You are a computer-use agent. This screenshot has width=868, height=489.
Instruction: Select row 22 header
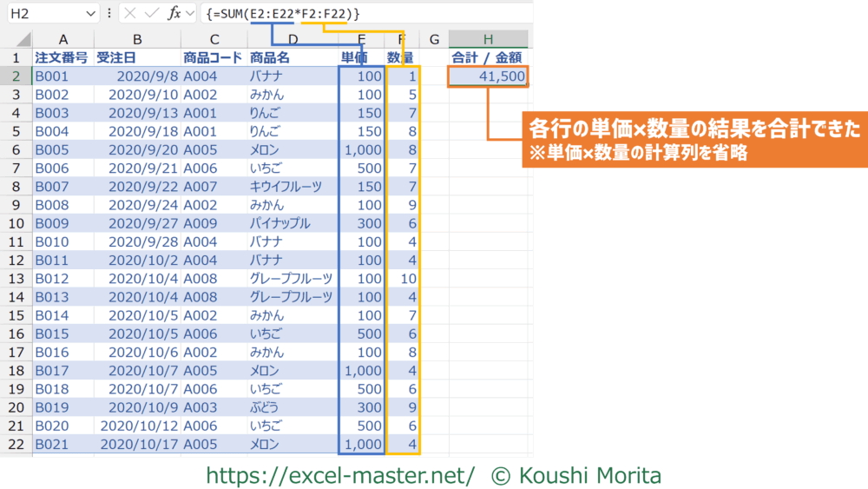click(x=16, y=445)
